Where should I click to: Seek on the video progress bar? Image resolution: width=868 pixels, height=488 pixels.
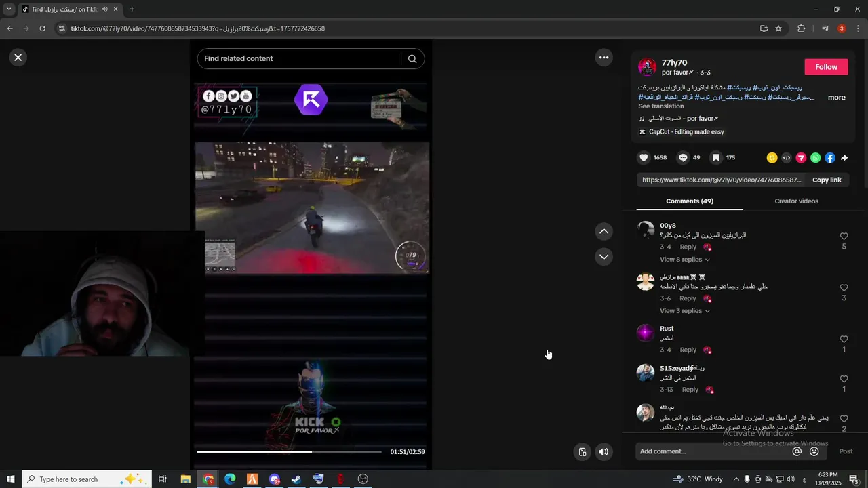[289, 451]
